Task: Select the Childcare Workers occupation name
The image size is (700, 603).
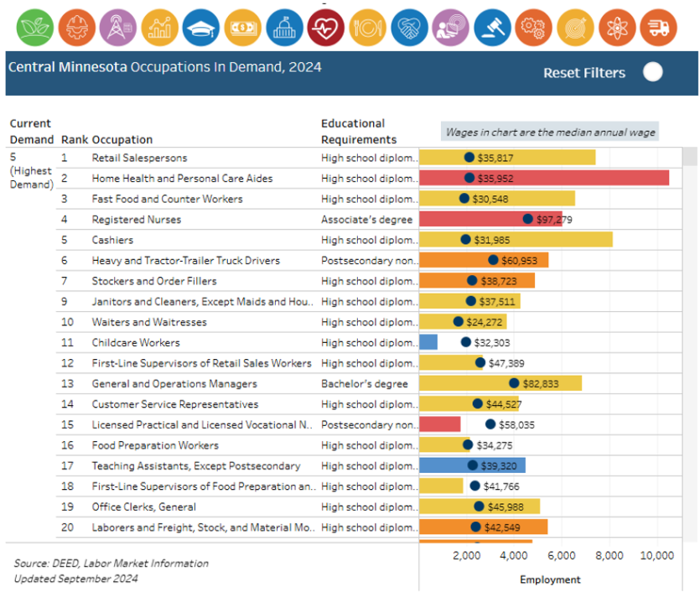Action: (x=136, y=342)
